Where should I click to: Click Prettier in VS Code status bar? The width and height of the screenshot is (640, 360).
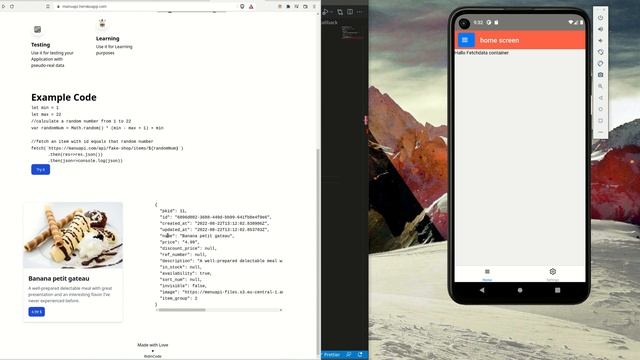(x=331, y=355)
